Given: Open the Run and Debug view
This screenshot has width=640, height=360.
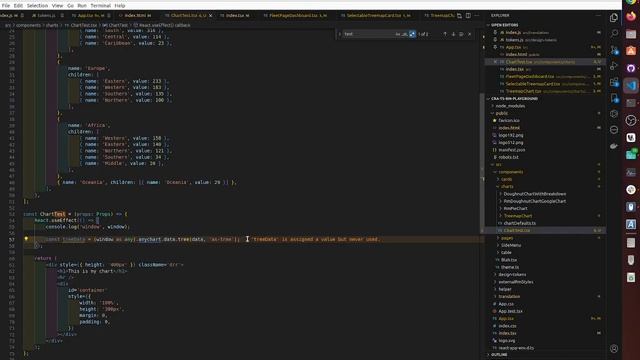Looking at the screenshot, I should pyautogui.click(x=614, y=66).
